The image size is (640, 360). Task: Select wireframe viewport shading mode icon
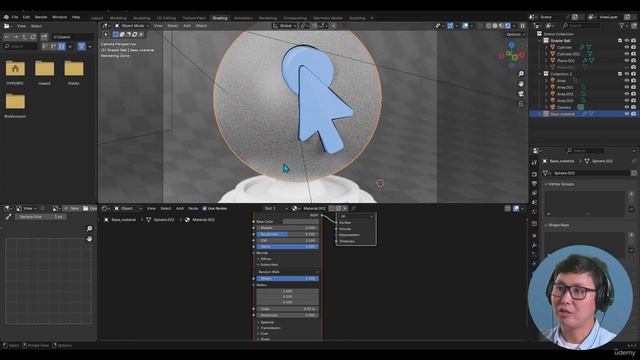pos(489,26)
